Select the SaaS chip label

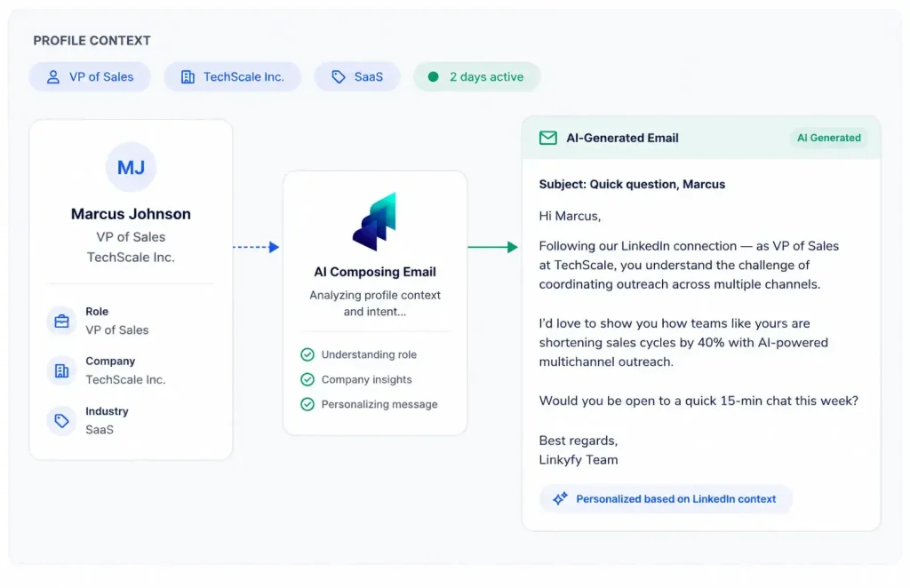[x=369, y=77]
